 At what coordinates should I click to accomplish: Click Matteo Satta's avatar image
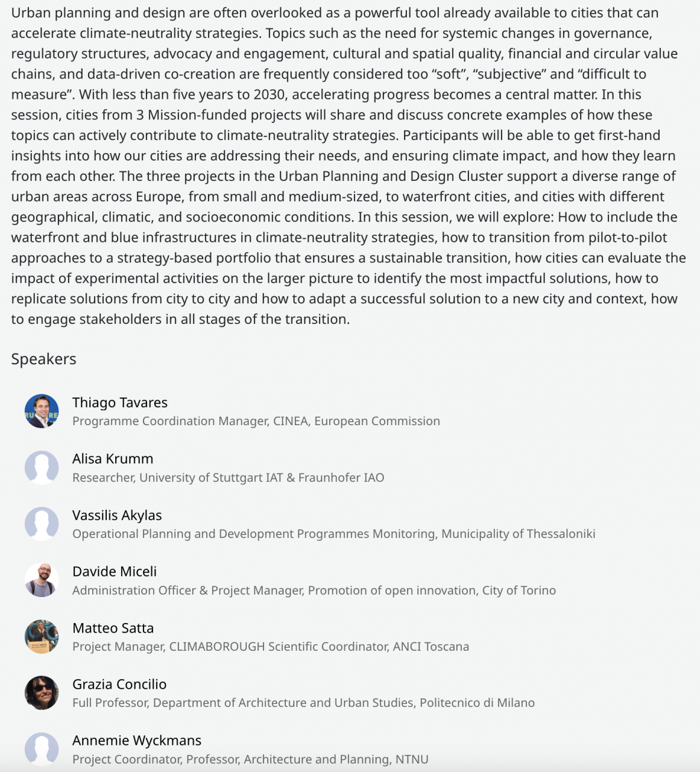42,636
